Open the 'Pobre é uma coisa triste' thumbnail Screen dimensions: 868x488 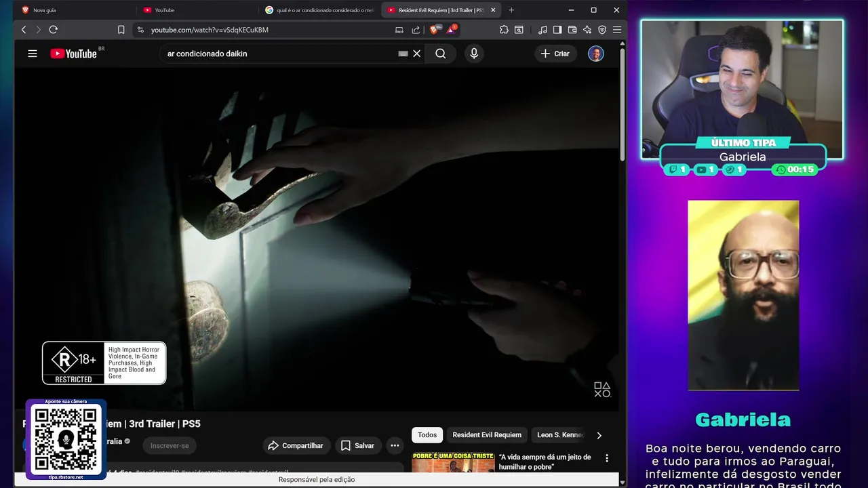click(452, 462)
